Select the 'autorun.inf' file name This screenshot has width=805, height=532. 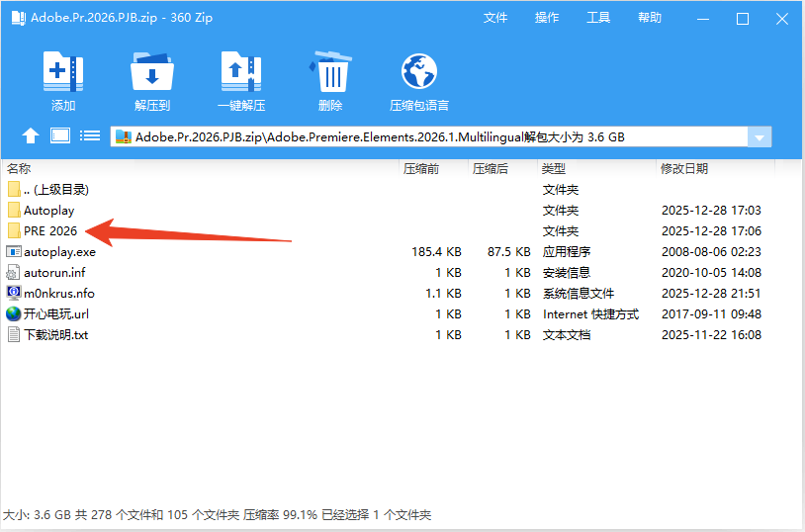(x=54, y=273)
